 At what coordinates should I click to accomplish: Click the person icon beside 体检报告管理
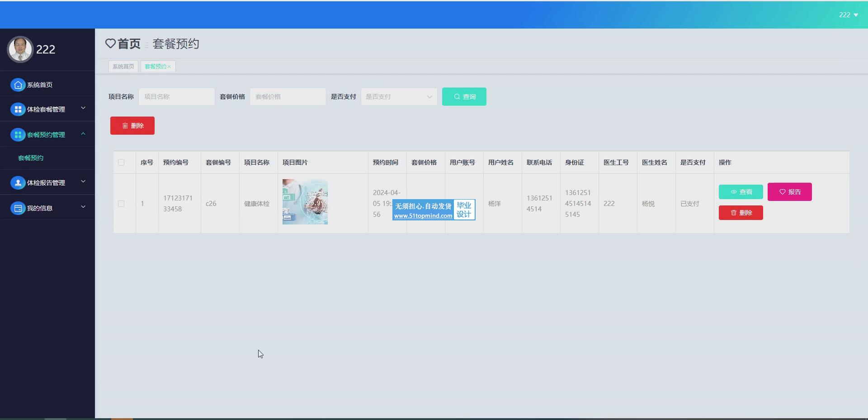pyautogui.click(x=18, y=182)
